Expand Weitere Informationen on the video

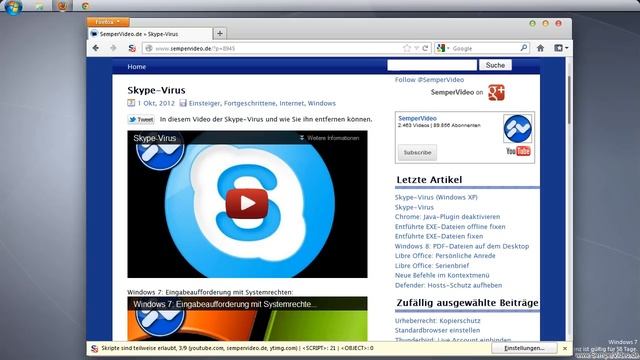pyautogui.click(x=329, y=138)
